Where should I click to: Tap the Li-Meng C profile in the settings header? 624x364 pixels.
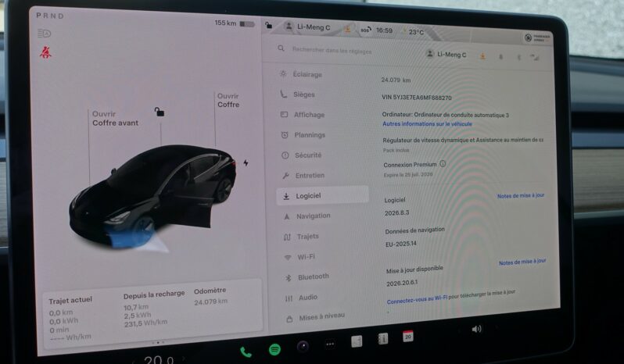click(446, 55)
